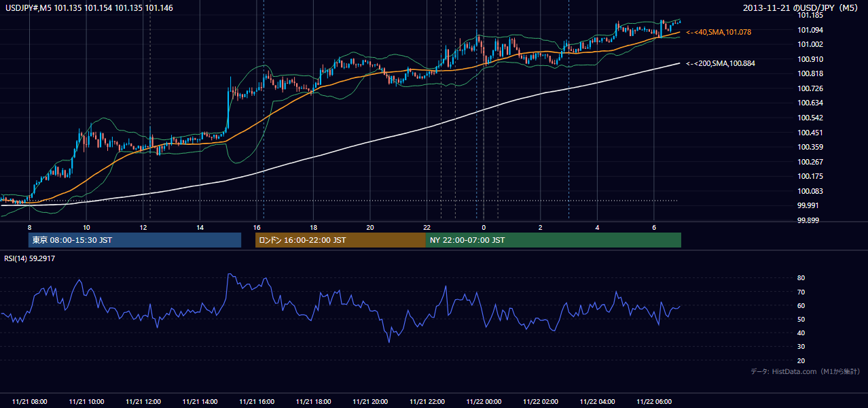Click price axis value 99.991
Screen dimensions: 868x408
click(x=809, y=205)
